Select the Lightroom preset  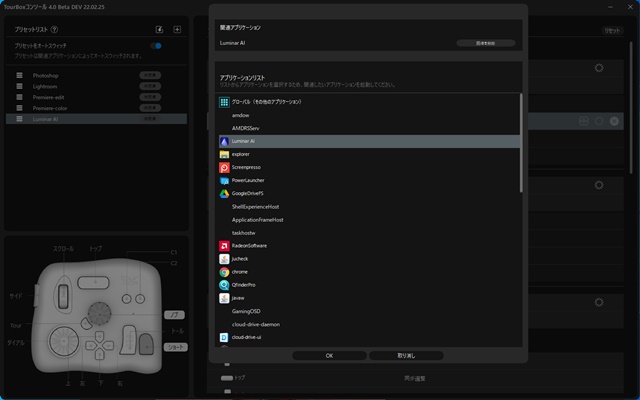tap(96, 86)
